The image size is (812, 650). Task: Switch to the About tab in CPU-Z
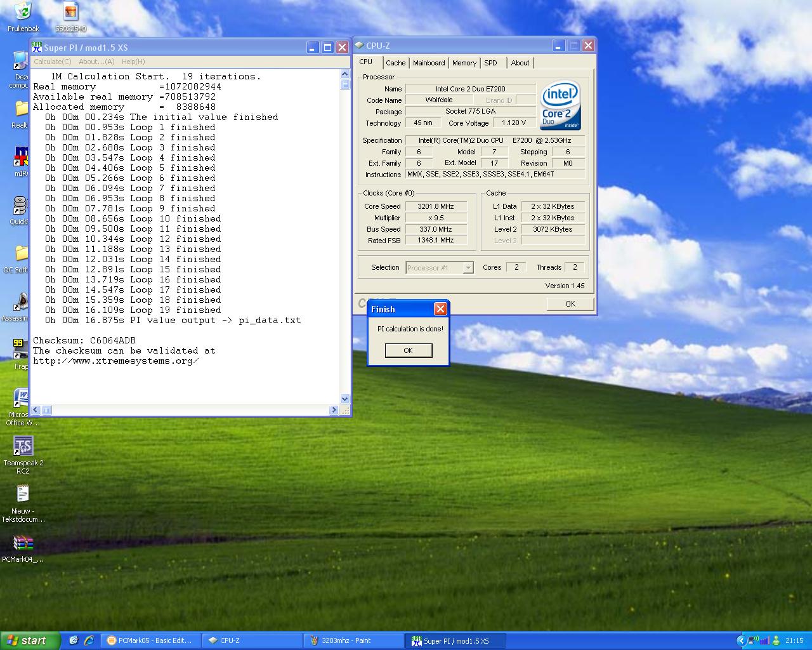(x=520, y=63)
